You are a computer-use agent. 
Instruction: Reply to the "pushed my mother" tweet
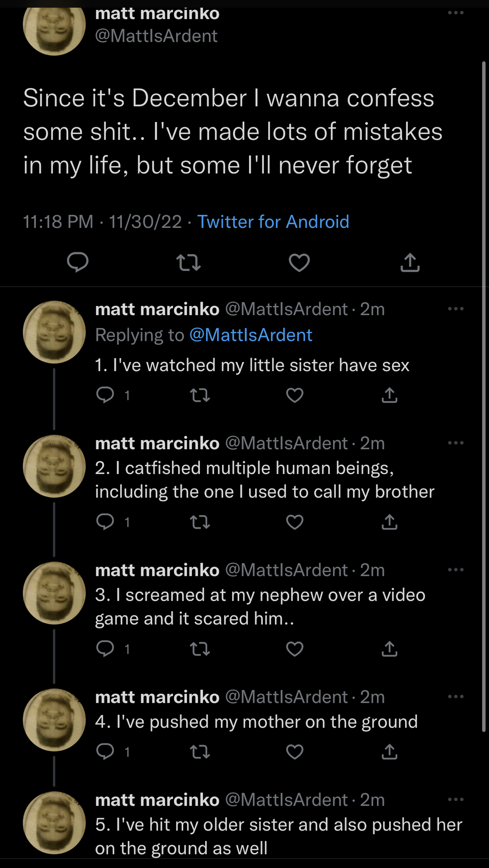click(105, 751)
